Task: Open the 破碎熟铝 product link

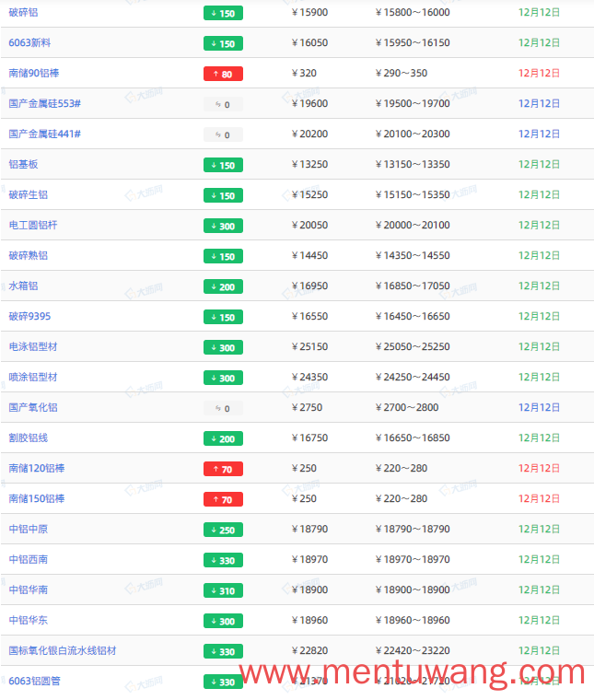Action: 29,255
